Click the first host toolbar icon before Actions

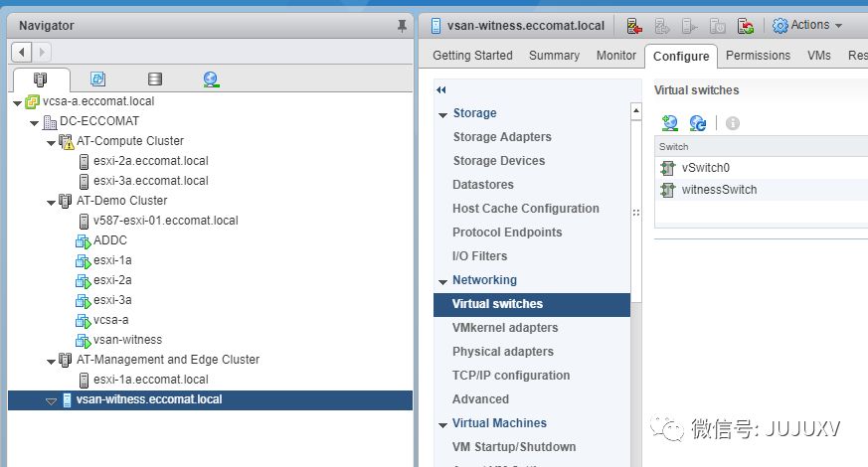pyautogui.click(x=634, y=26)
